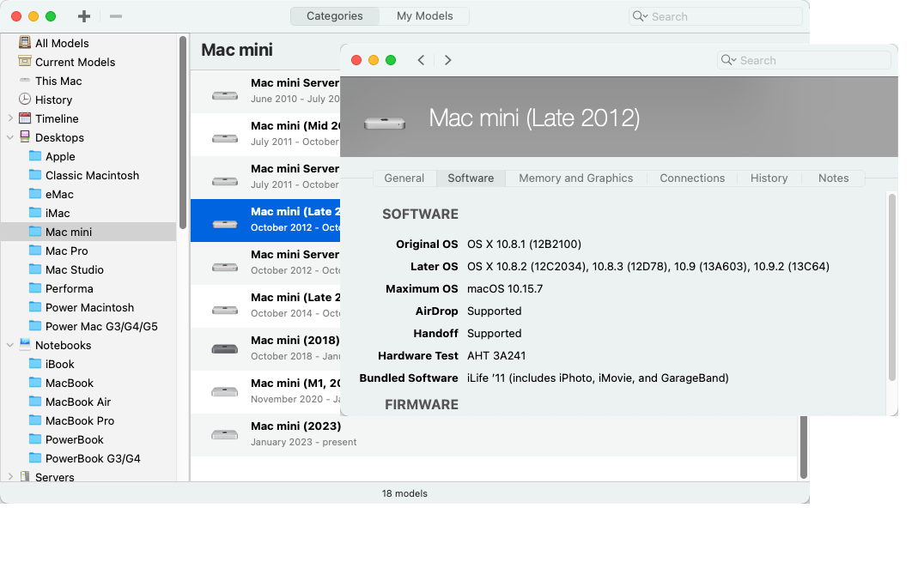Image resolution: width=924 pixels, height=562 pixels.
Task: Click the Mac mini (2023) device thumbnail
Action: 224,435
